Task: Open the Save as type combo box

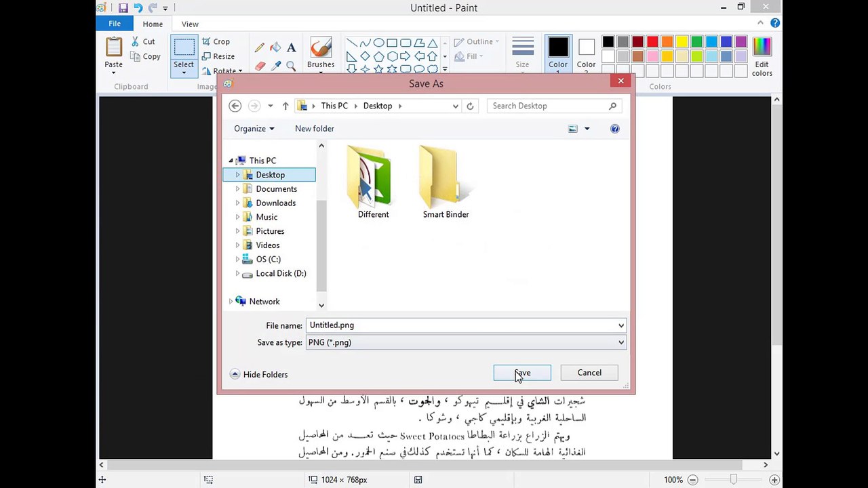Action: pyautogui.click(x=465, y=342)
